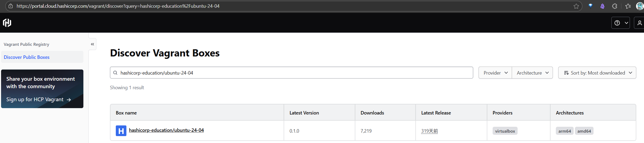The image size is (644, 143).
Task: Bookmark this page with the star icon
Action: coord(576,6)
